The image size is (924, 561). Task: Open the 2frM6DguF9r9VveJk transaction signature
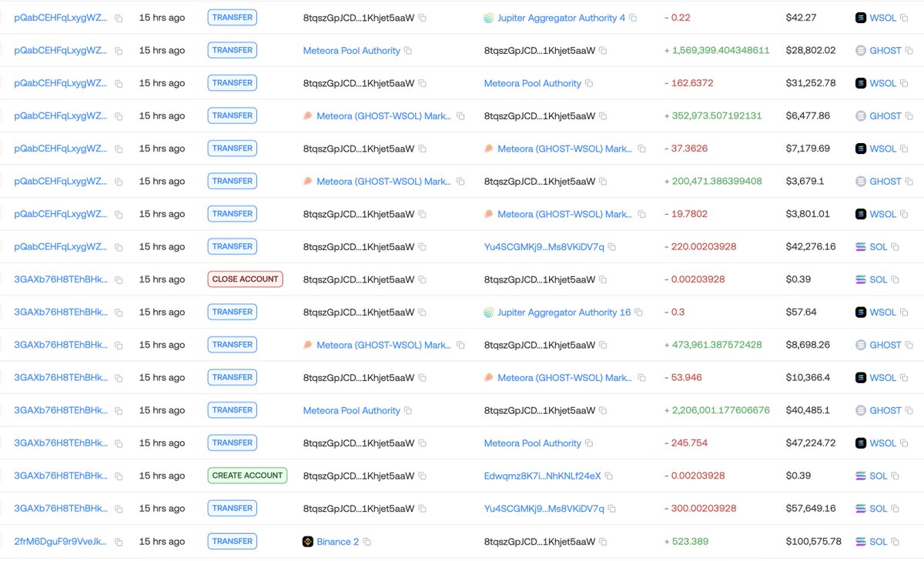tap(61, 542)
